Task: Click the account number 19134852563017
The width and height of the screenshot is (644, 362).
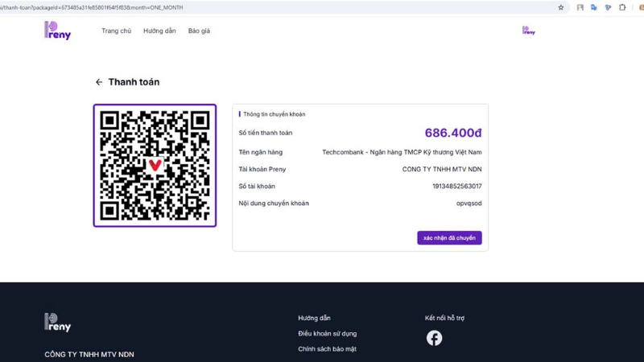Action: (x=456, y=187)
